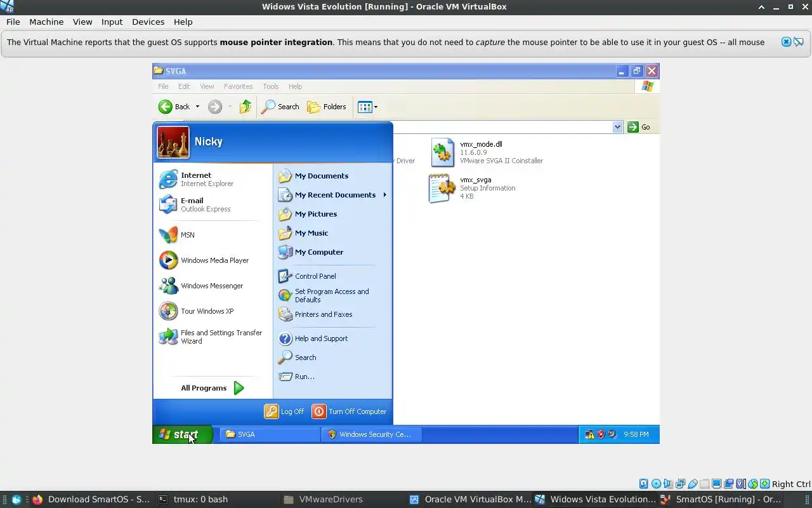
Task: Click the USB devices status icon
Action: point(692,484)
